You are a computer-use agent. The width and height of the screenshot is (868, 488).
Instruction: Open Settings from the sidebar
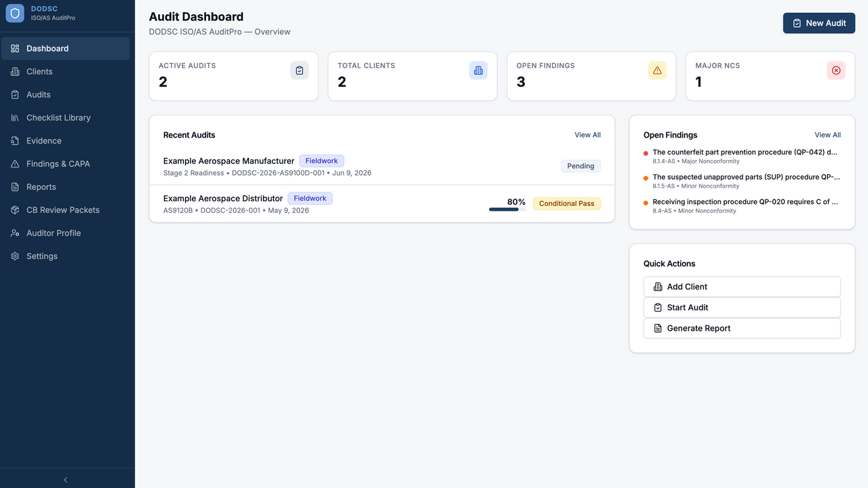tap(66, 256)
